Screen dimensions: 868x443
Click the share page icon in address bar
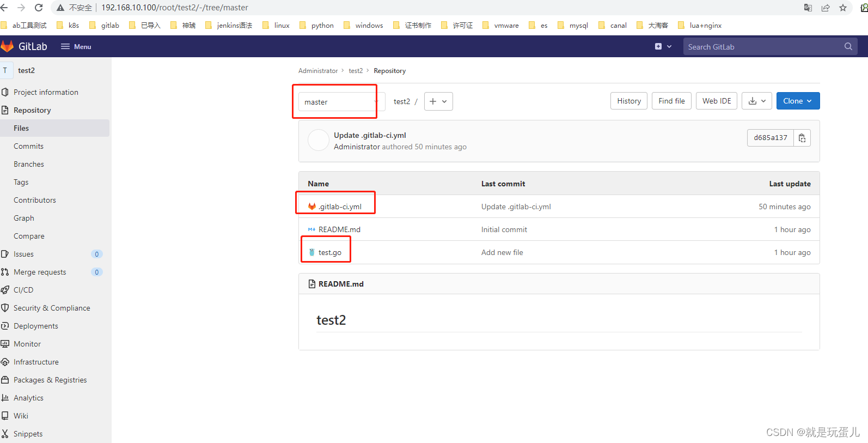point(826,8)
